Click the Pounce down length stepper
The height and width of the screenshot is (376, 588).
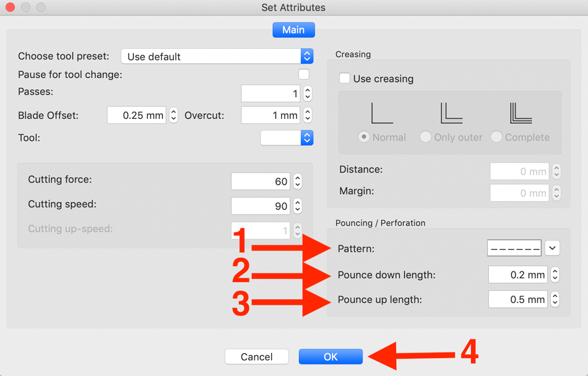(555, 275)
